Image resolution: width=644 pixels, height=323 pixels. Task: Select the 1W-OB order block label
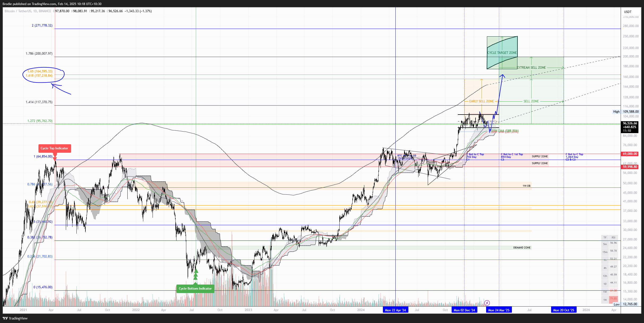click(x=526, y=186)
